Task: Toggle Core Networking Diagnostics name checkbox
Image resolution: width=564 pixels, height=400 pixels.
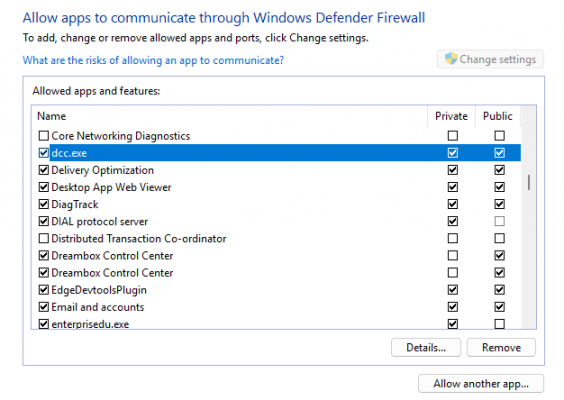Action: point(44,136)
